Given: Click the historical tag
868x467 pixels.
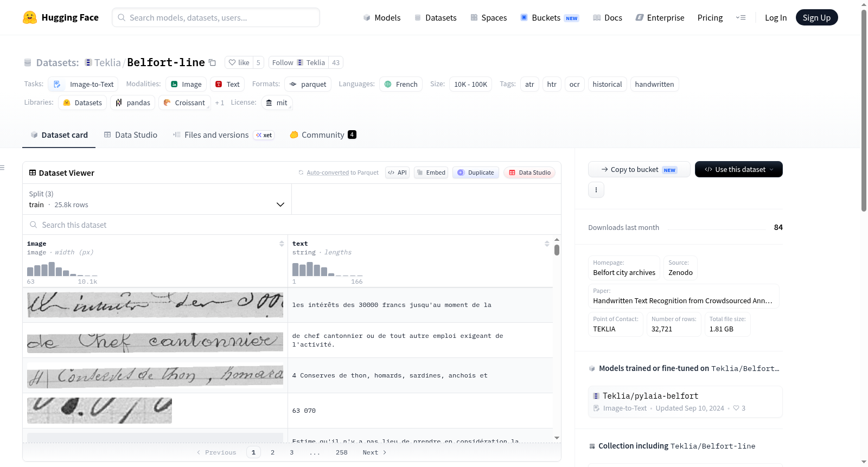Looking at the screenshot, I should pos(607,84).
